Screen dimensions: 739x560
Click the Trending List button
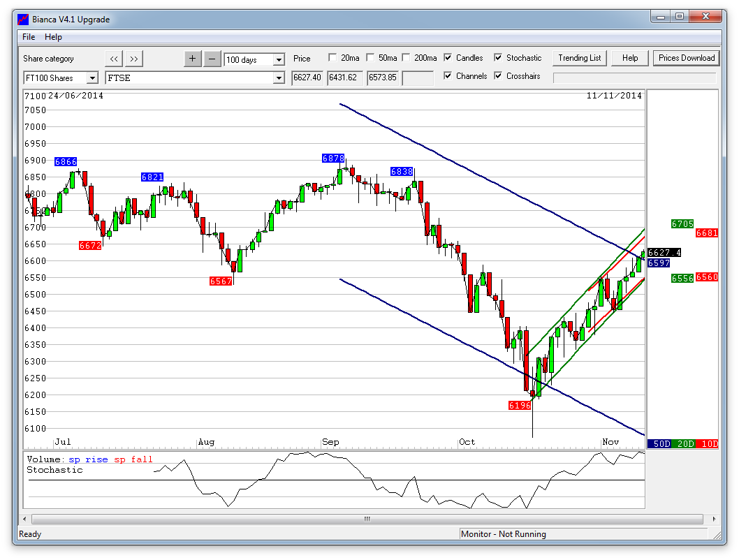[579, 58]
